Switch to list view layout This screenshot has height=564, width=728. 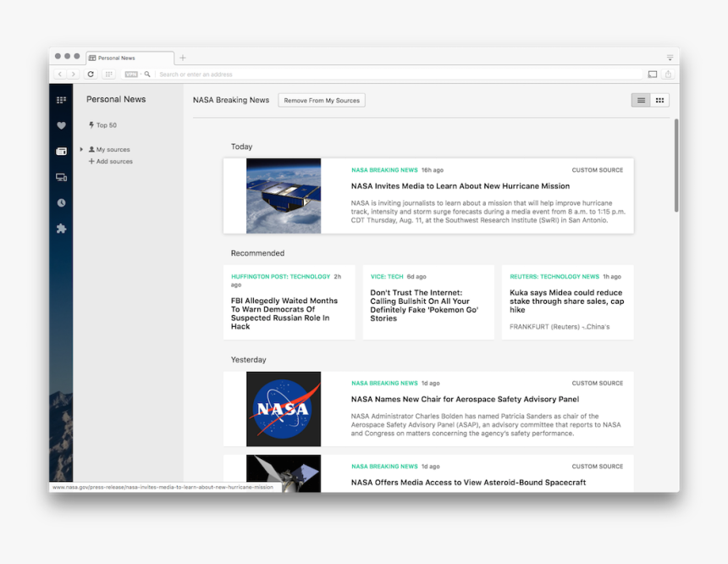pyautogui.click(x=641, y=100)
